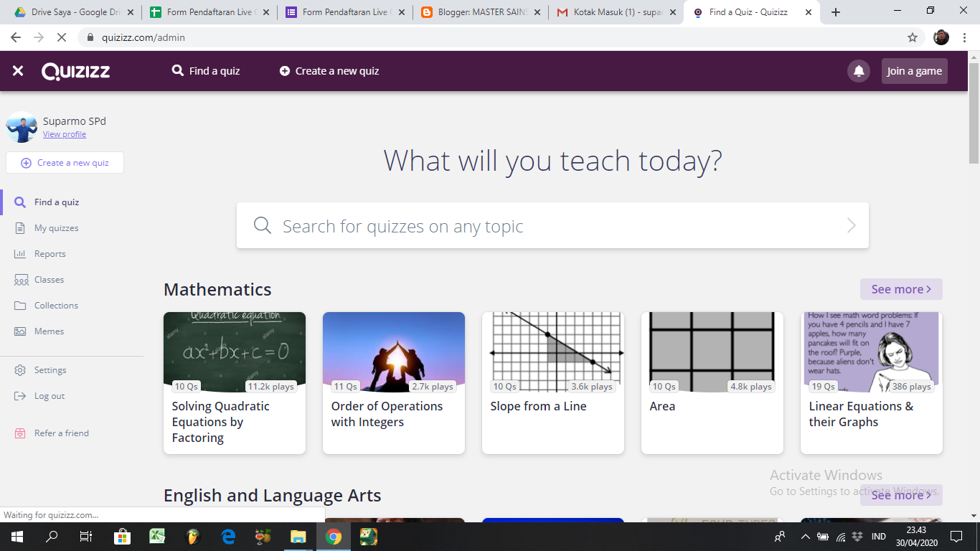
Task: Open the View profile link
Action: (x=64, y=134)
